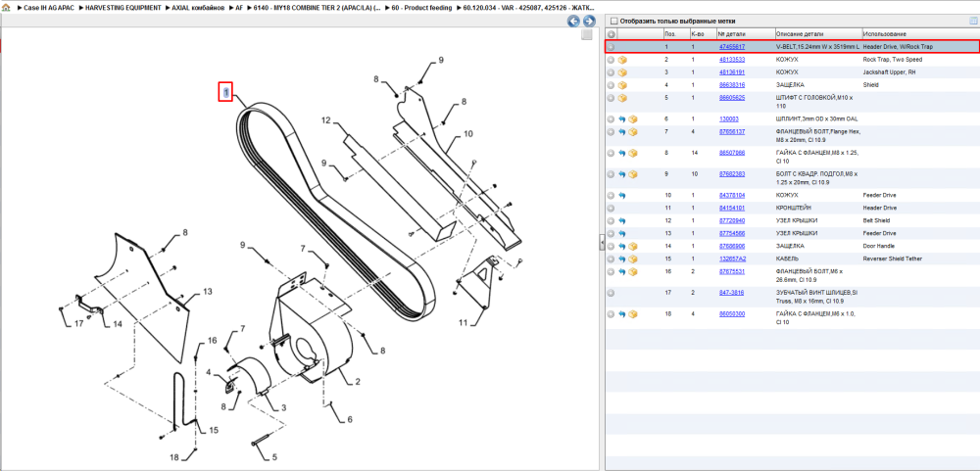Click 'КРОНШТЕЙН' description cell

[x=794, y=208]
